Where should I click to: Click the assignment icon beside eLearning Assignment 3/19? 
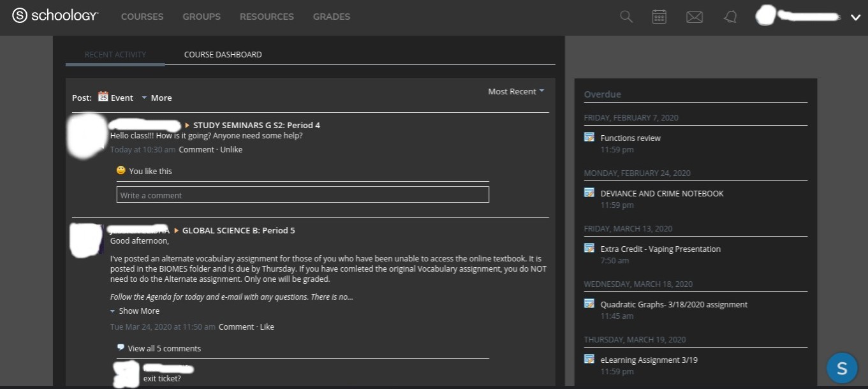[x=589, y=359]
